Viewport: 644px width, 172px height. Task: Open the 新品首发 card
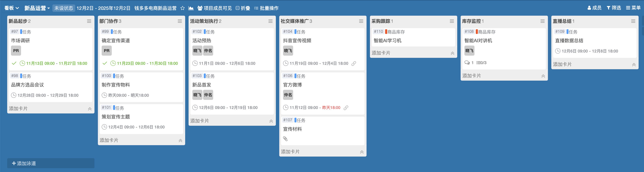pyautogui.click(x=202, y=85)
